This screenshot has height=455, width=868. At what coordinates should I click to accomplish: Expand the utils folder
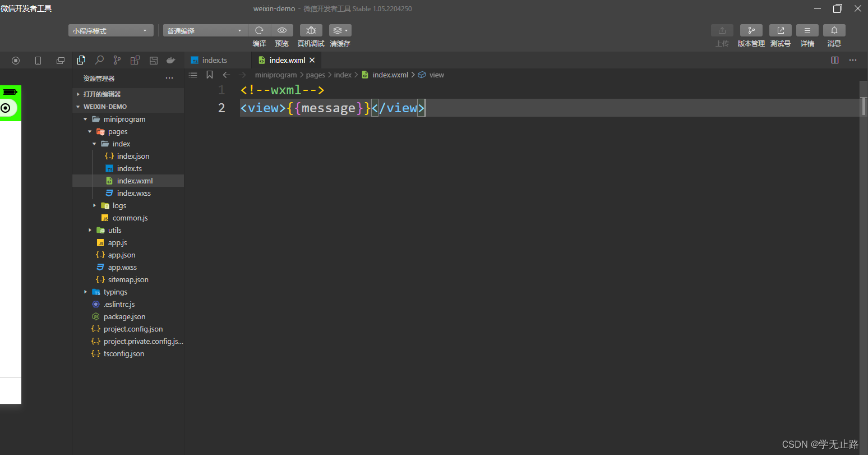128,230
